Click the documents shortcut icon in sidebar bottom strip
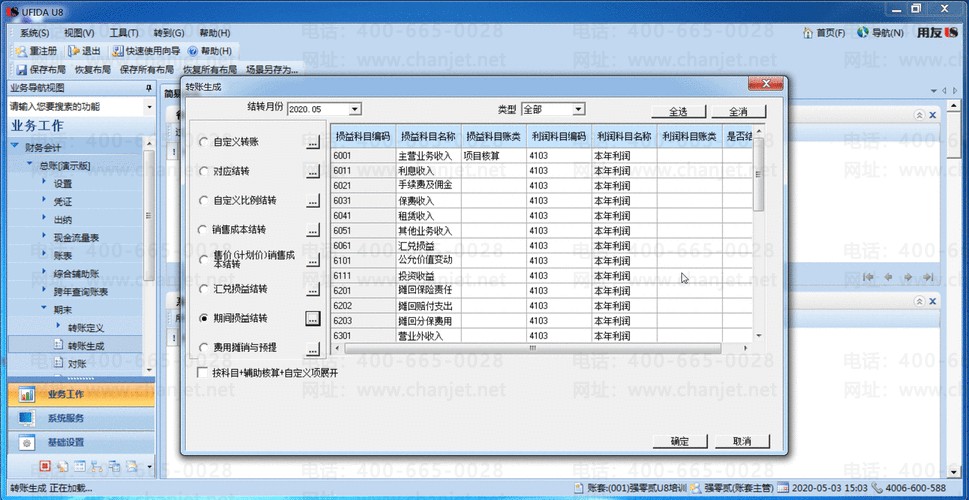 coord(62,466)
